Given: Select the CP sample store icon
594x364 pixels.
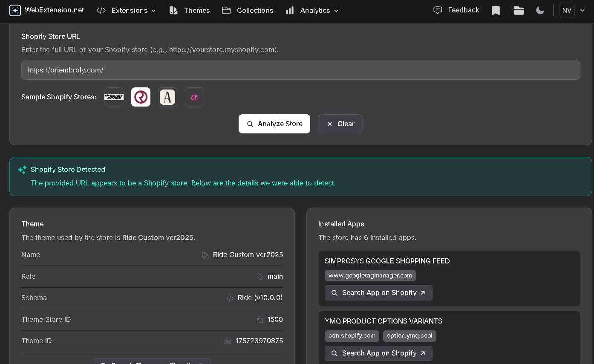Looking at the screenshot, I should (194, 97).
